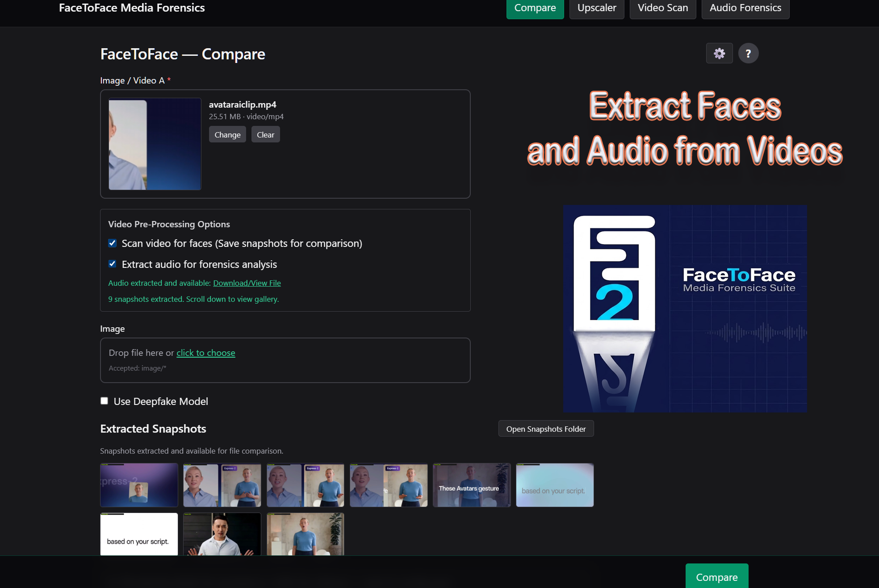The image size is (879, 588).
Task: Click the FaceToFace Media Forensics Suite logo image
Action: pyautogui.click(x=685, y=309)
